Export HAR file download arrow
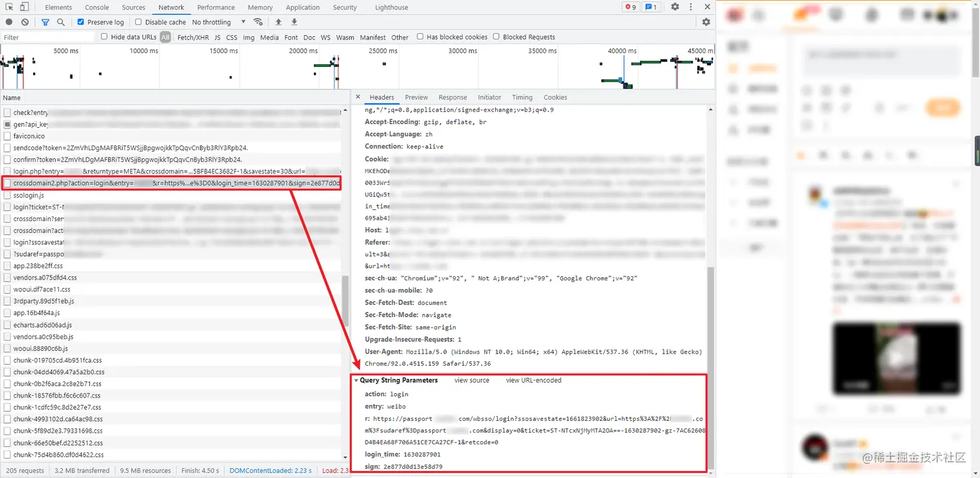The width and height of the screenshot is (980, 478). coord(294,22)
